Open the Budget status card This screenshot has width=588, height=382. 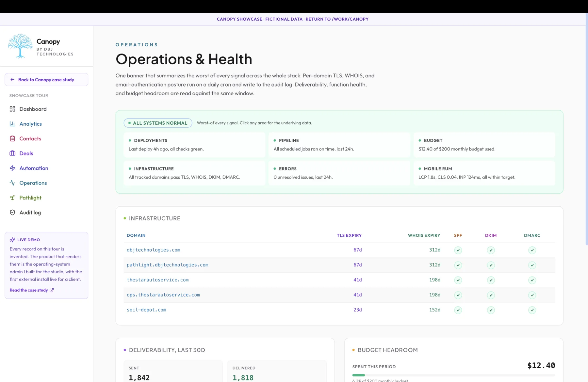tap(484, 145)
